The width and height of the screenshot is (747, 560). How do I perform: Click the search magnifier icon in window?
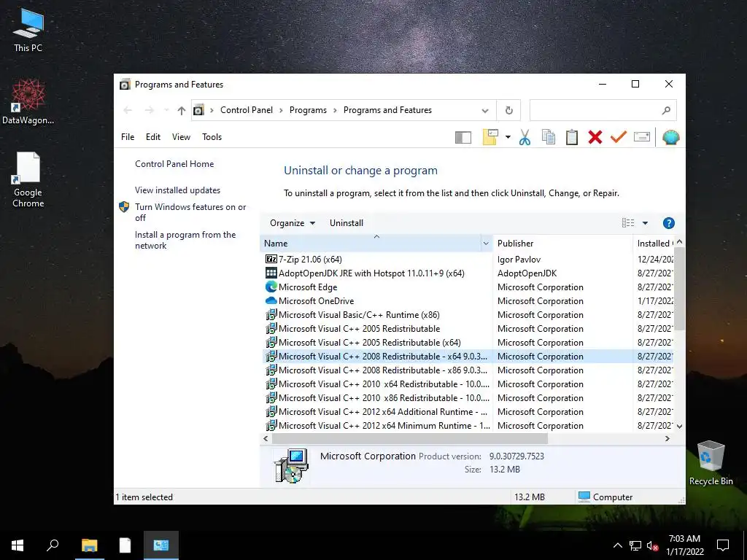tap(666, 111)
